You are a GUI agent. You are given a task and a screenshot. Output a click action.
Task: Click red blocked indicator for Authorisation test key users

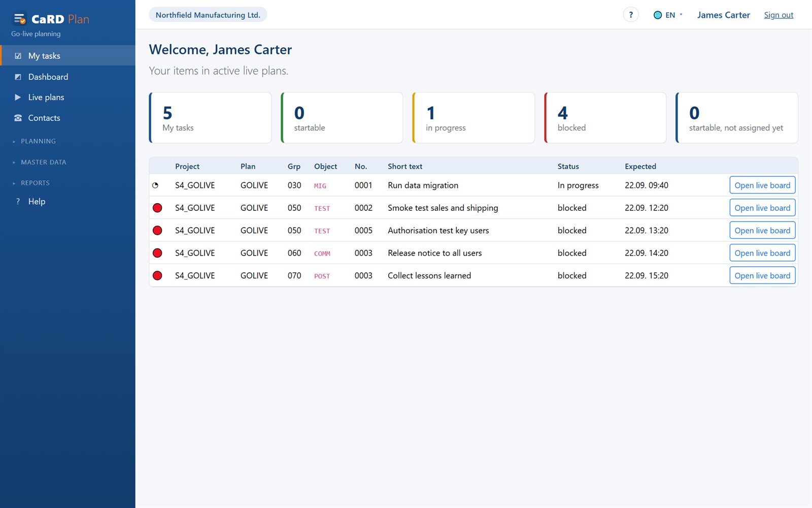click(x=157, y=230)
